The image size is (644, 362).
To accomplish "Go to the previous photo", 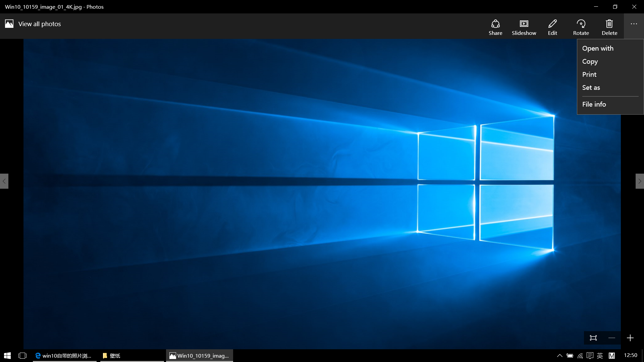I will tap(4, 181).
